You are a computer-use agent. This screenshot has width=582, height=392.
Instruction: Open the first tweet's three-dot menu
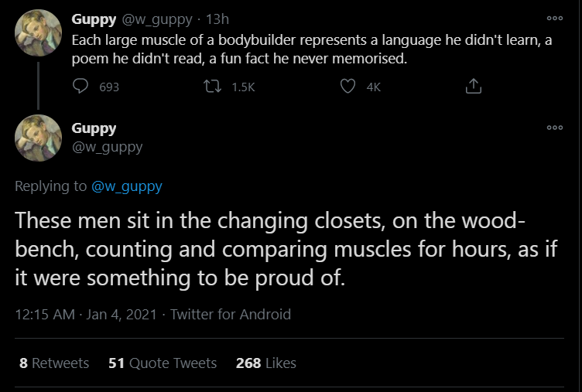pos(554,18)
